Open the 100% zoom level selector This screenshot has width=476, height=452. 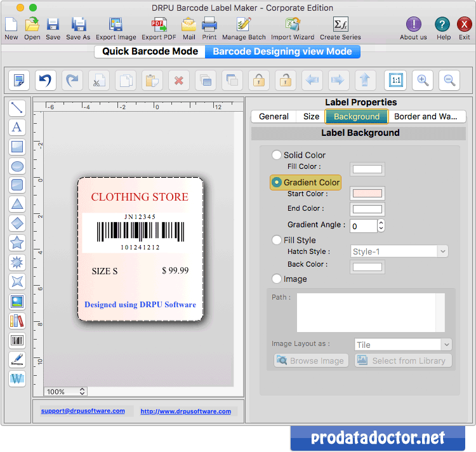tap(65, 392)
